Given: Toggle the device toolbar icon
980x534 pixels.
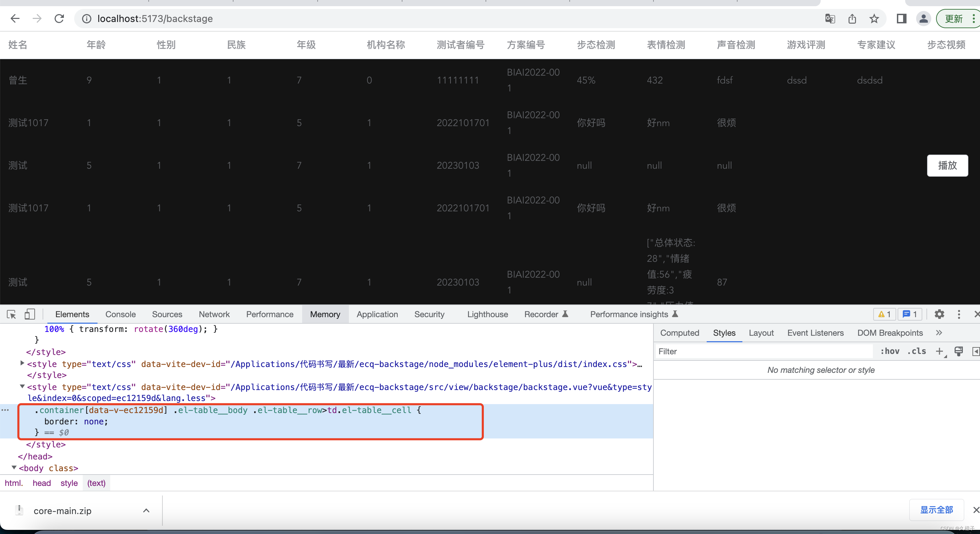Looking at the screenshot, I should (30, 314).
